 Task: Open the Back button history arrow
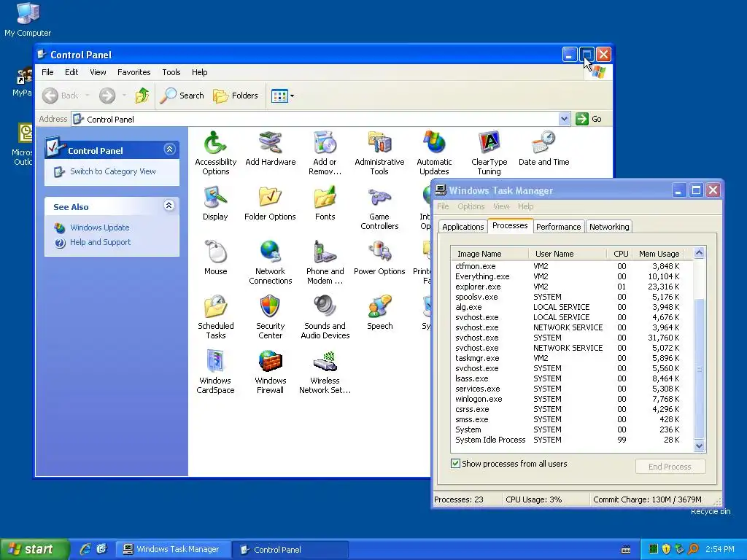pyautogui.click(x=88, y=96)
